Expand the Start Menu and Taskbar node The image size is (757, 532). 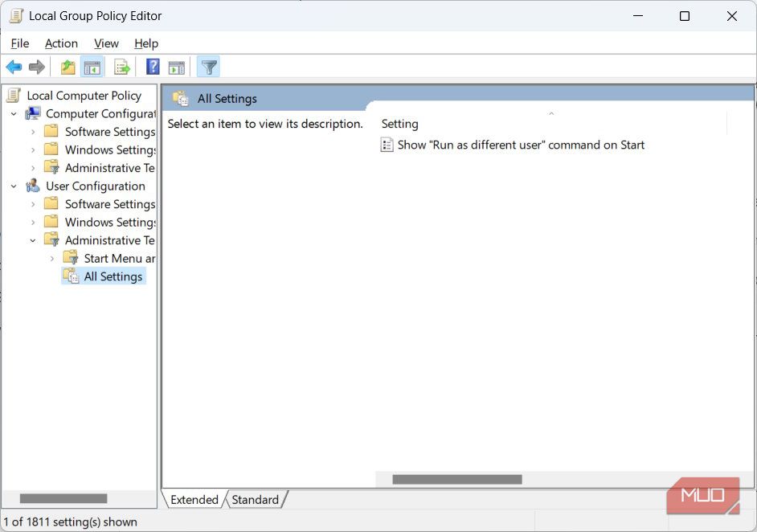(x=52, y=259)
